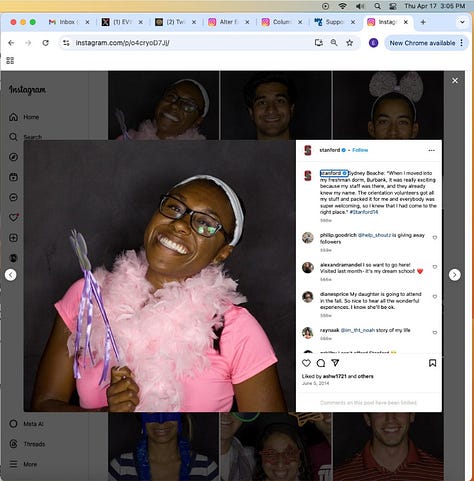Open alexandramandel's profile avatar
Screen dimensions: 474x481
308,267
